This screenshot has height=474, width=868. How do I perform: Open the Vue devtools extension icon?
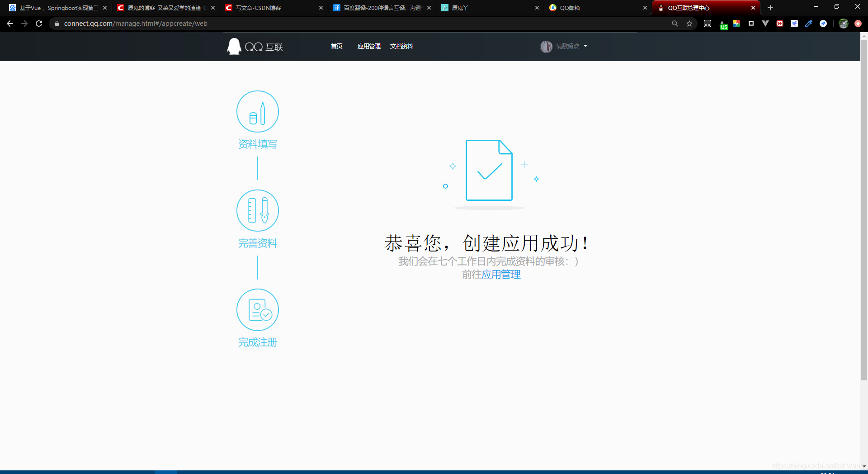[765, 24]
